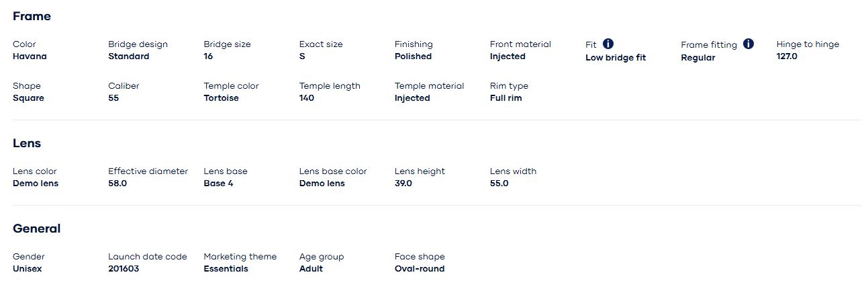Viewport: 868px width, 285px height.
Task: Click the info icon beside Frame fitting
Action: click(749, 44)
